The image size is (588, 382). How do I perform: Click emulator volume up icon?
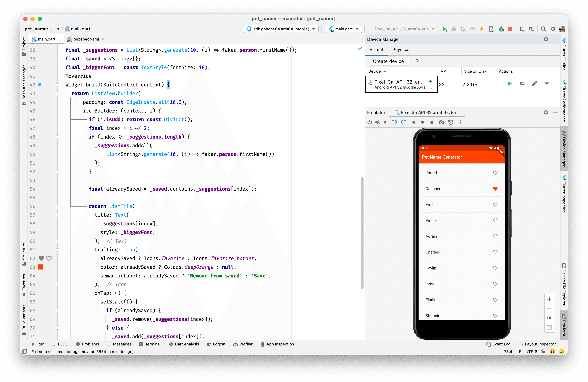(377, 122)
